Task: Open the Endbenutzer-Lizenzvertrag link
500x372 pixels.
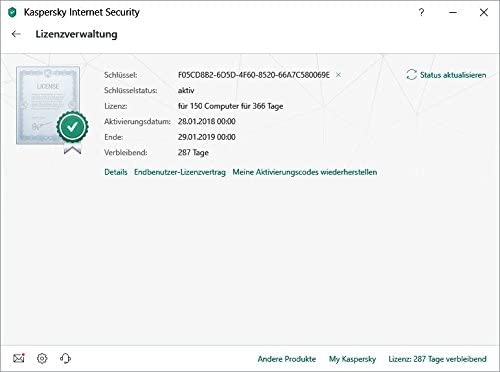Action: pos(180,172)
